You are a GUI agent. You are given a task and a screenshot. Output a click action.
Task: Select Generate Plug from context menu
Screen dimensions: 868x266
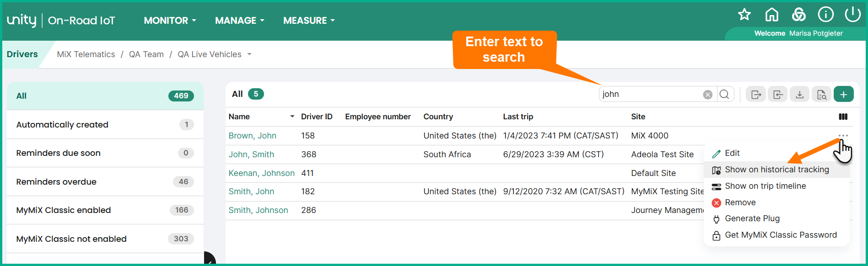(752, 218)
